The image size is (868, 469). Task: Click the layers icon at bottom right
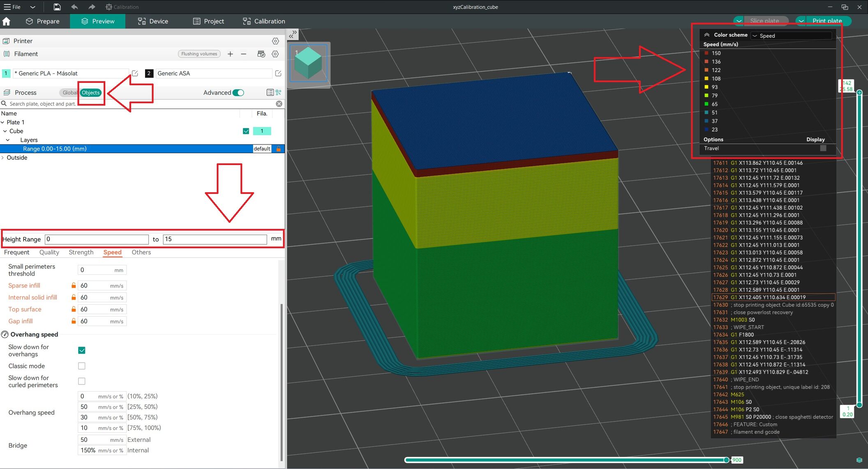tap(859, 460)
